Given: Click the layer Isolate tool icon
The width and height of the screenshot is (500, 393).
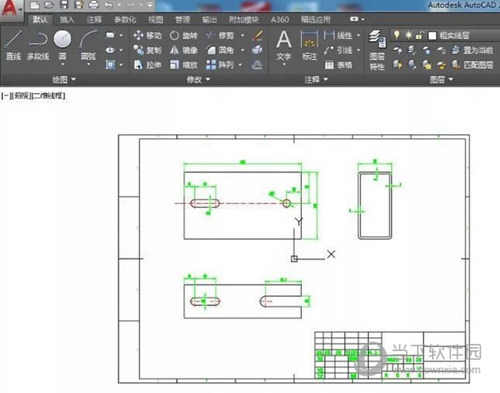Looking at the screenshot, I should [412, 50].
